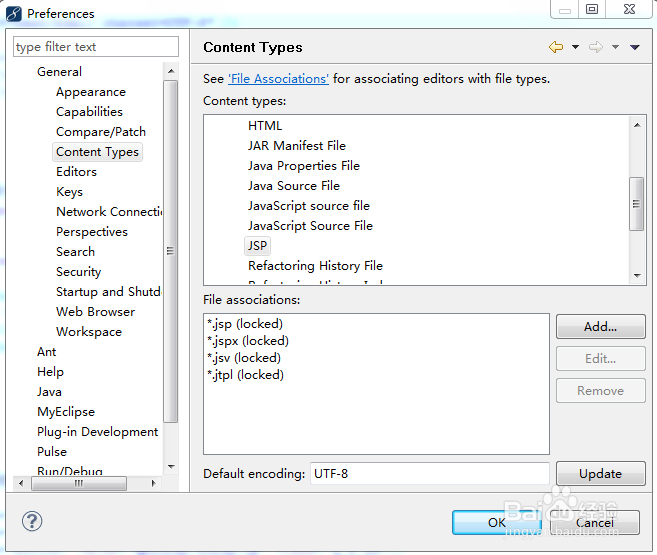Viewport: 657px width, 555px height.
Task: Select Java in preferences tree
Action: point(49,392)
